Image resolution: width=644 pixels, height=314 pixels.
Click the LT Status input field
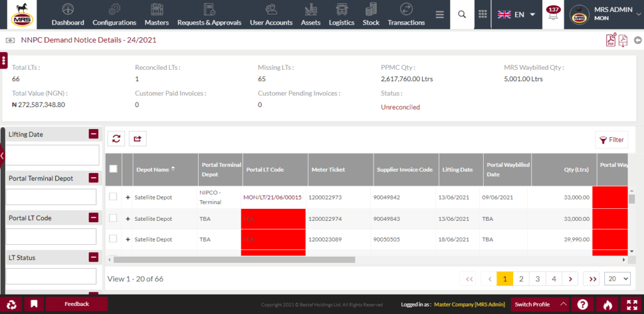pos(51,276)
